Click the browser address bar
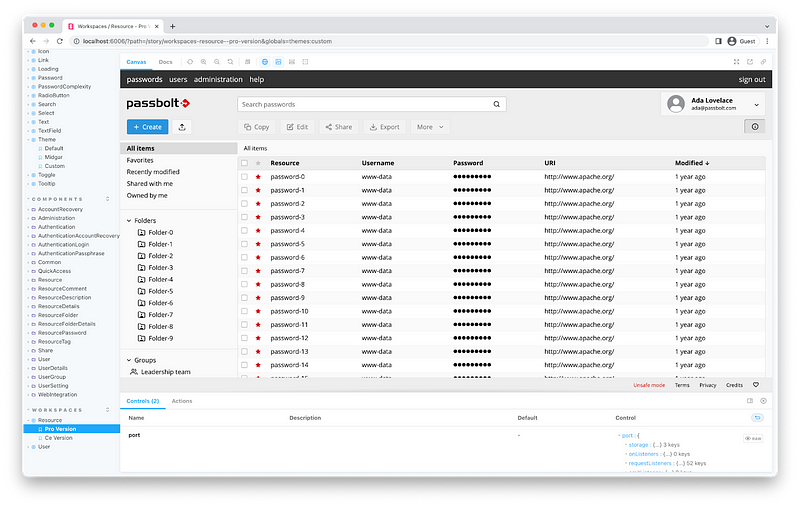The width and height of the screenshot is (800, 507). [x=389, y=41]
